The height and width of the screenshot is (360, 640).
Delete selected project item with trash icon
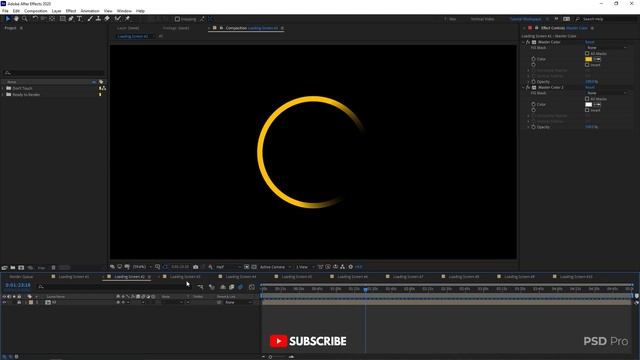[x=53, y=268]
